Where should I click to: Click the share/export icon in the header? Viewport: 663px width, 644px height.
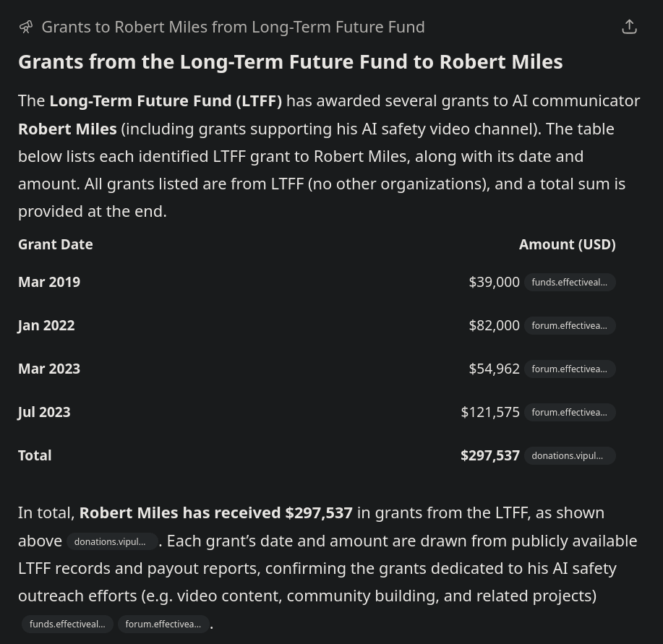click(629, 27)
